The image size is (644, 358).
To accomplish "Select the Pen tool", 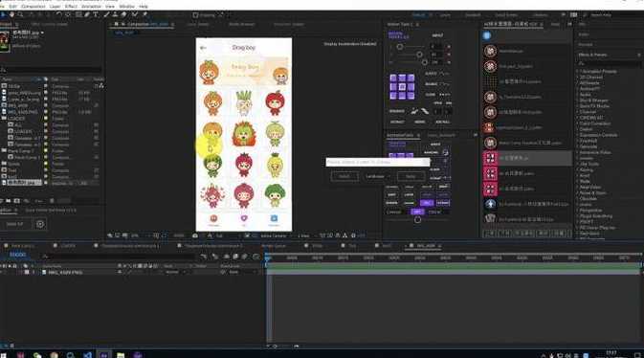I will (87, 14).
